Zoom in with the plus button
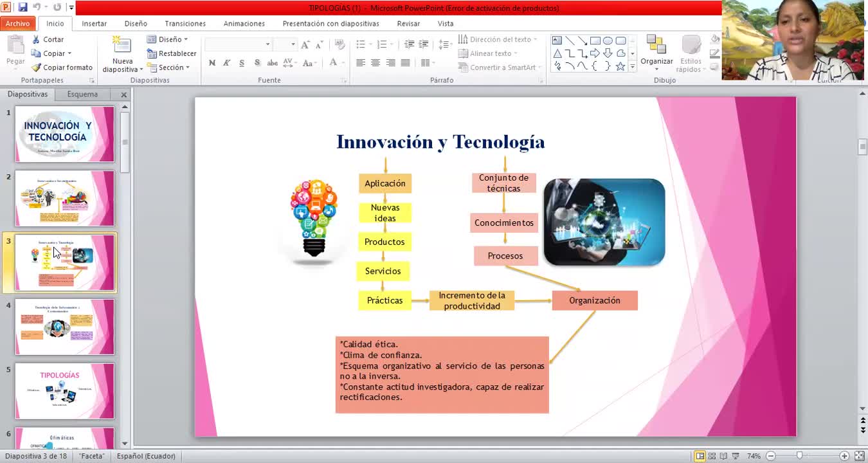Viewport: 868px width, 463px height. 844,456
